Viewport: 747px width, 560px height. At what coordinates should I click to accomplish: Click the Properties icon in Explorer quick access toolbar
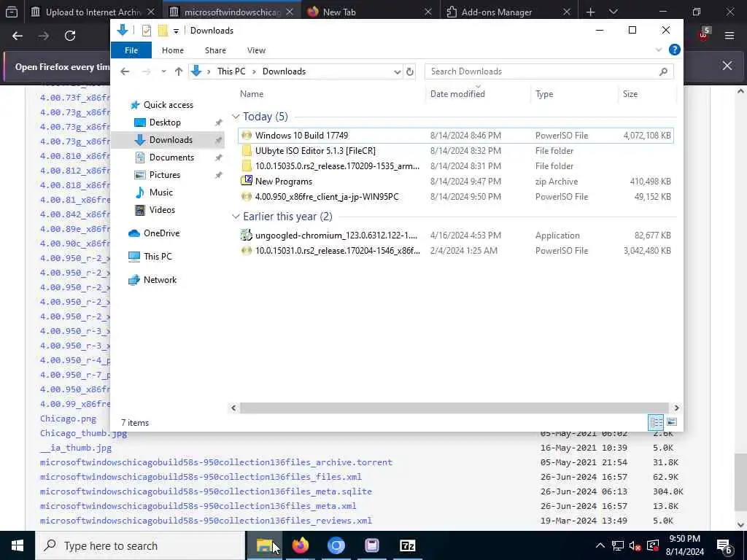(147, 31)
